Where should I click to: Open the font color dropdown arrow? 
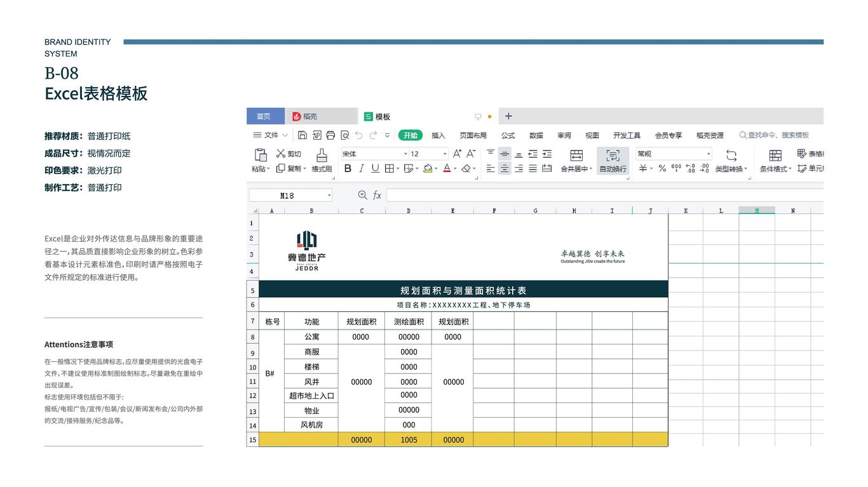[455, 169]
